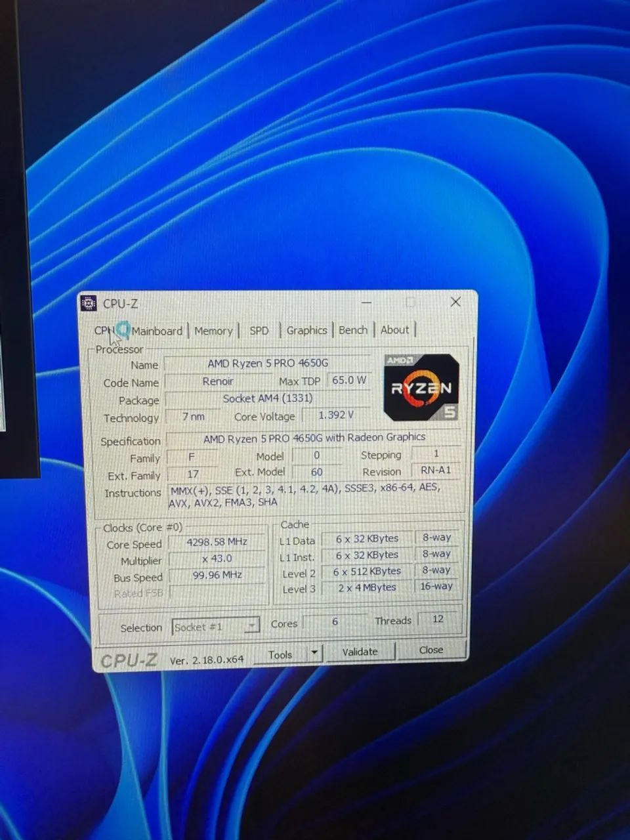630x840 pixels.
Task: Click the Family value F
Action: 192,457
